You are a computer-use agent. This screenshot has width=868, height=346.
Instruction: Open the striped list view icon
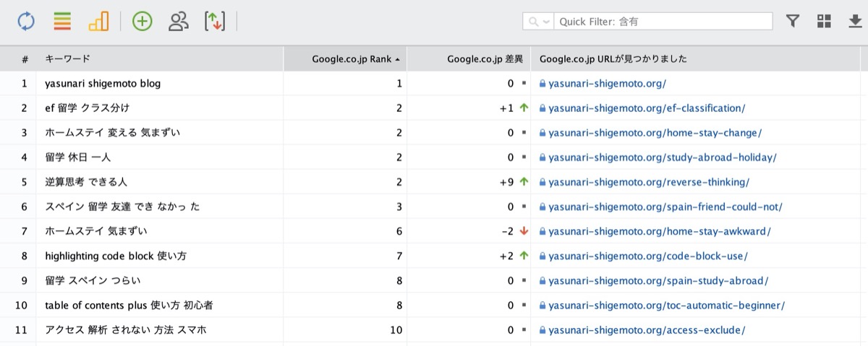(62, 22)
